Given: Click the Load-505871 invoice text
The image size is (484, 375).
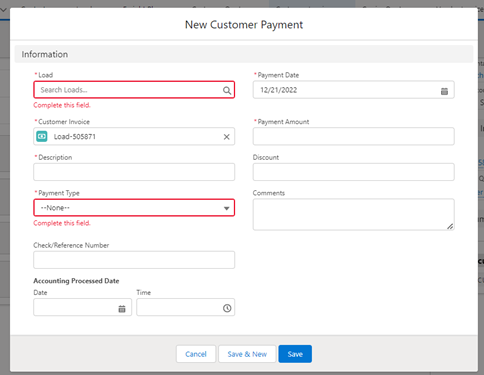Looking at the screenshot, I should pos(75,137).
